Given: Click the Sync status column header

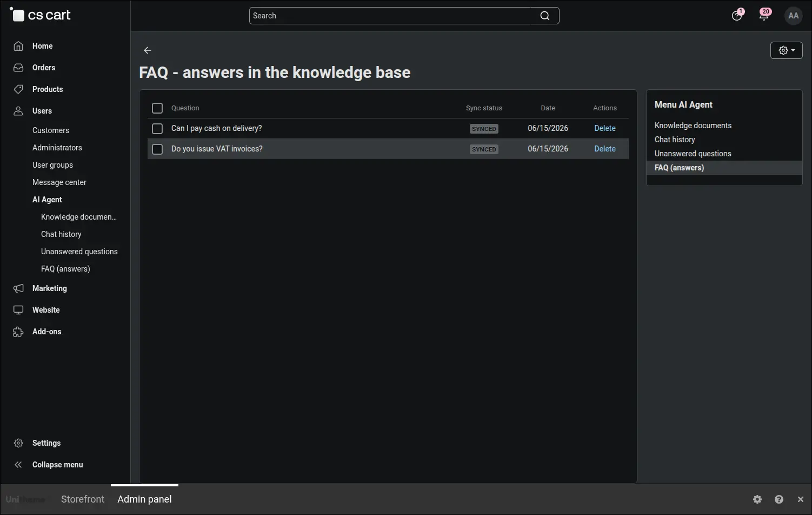Looking at the screenshot, I should coord(484,108).
